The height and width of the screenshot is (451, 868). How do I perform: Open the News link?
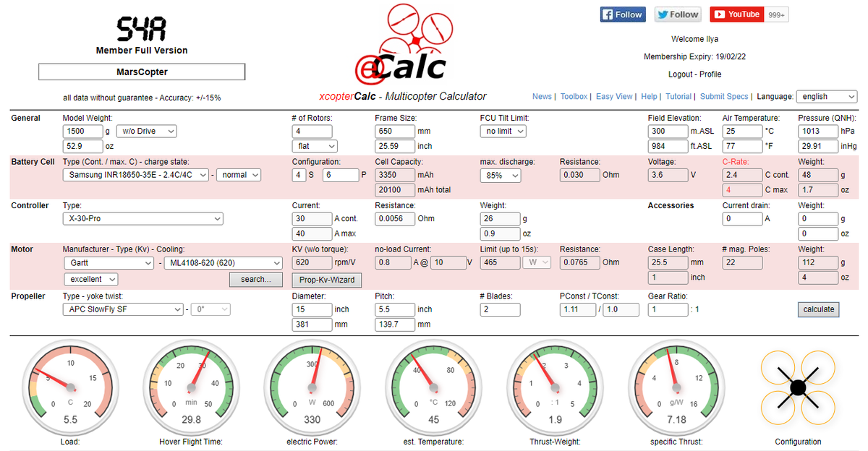[542, 97]
